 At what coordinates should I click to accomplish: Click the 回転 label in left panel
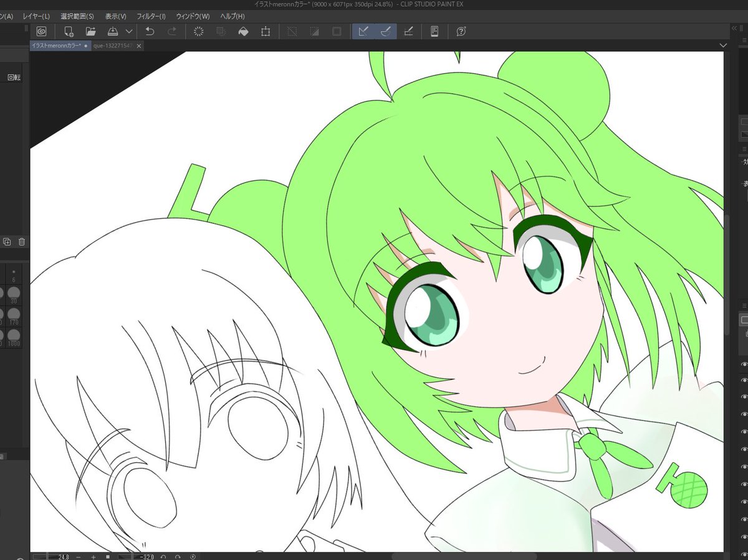[14, 78]
